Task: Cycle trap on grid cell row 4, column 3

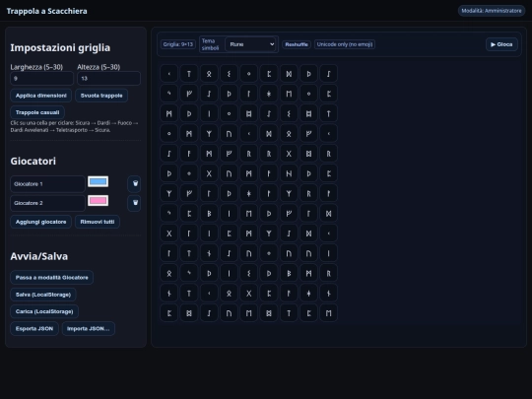Action: tap(209, 134)
